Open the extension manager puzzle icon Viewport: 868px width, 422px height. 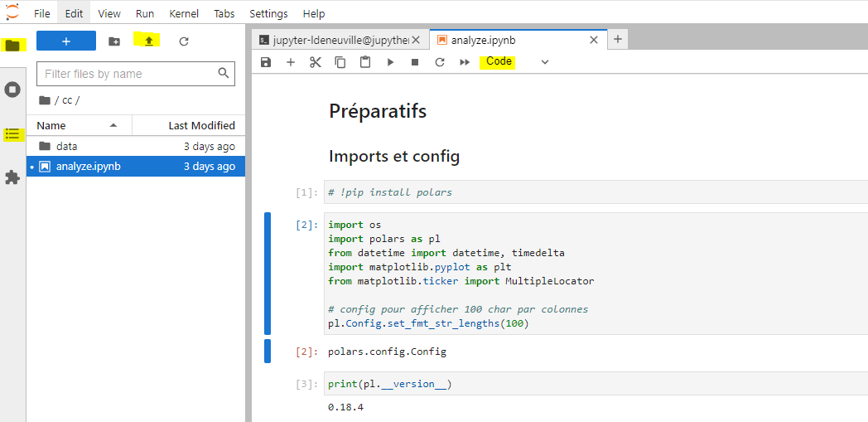[12, 177]
